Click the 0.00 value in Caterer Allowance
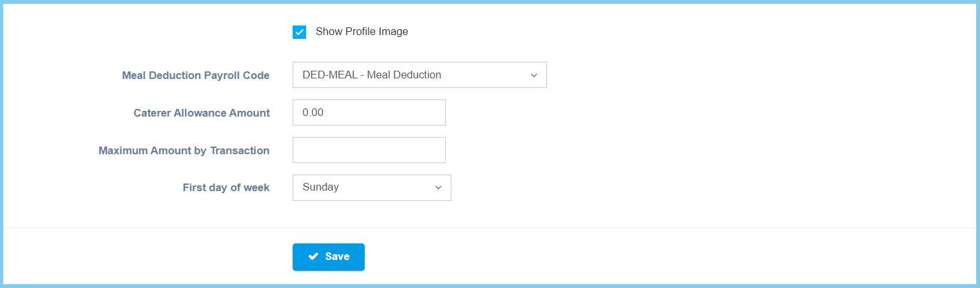 coord(313,113)
